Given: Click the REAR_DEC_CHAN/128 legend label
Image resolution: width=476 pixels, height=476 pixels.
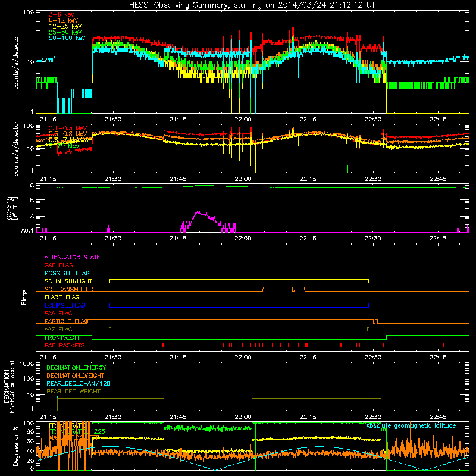Looking at the screenshot, I should [x=79, y=384].
